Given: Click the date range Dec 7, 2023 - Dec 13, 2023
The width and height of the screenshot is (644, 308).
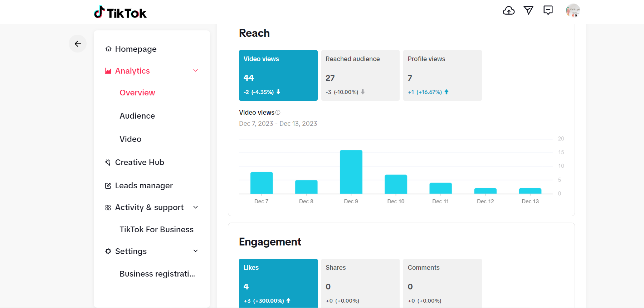Looking at the screenshot, I should click(x=278, y=124).
